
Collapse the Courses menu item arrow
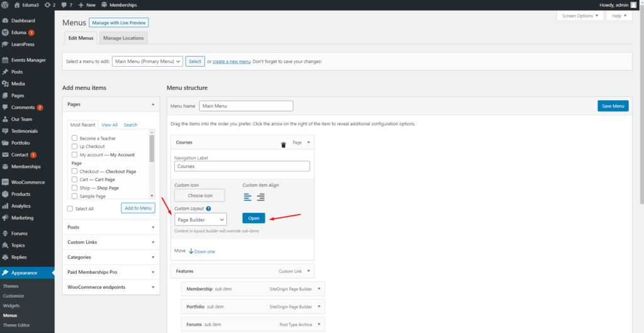coord(308,142)
